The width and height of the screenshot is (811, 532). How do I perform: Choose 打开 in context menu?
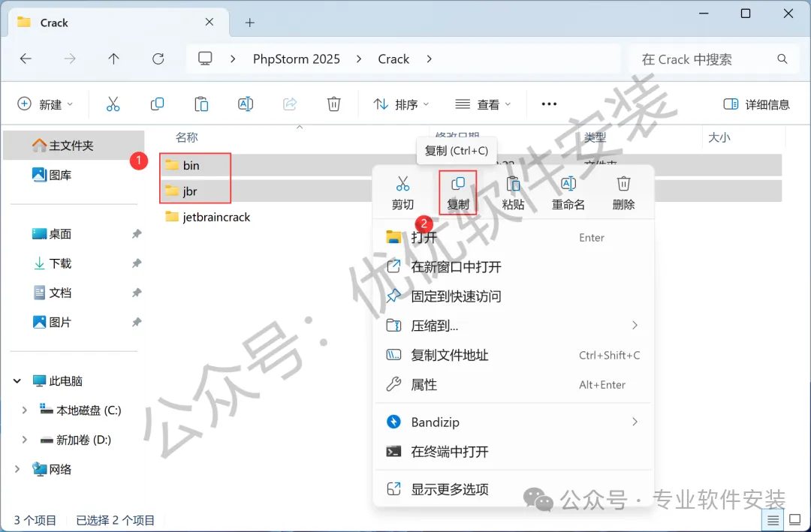point(513,238)
